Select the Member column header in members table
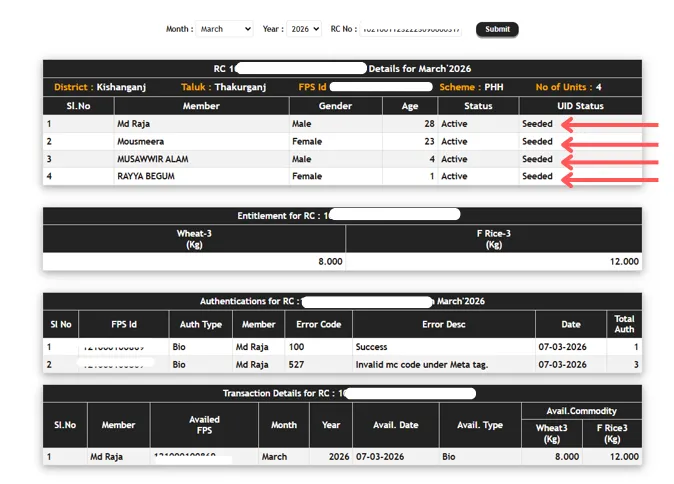This screenshot has height=484, width=674. pos(200,106)
